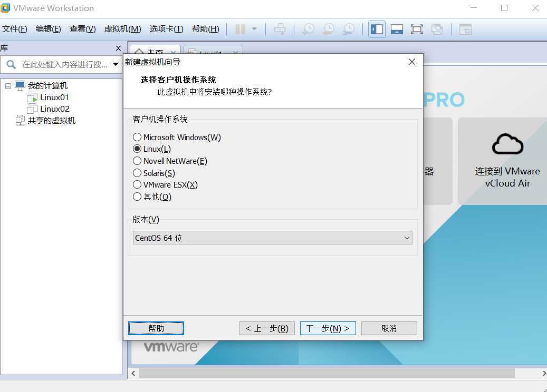Click the horizontal scrollbar track at bottom
The height and width of the screenshot is (392, 547).
tap(327, 373)
